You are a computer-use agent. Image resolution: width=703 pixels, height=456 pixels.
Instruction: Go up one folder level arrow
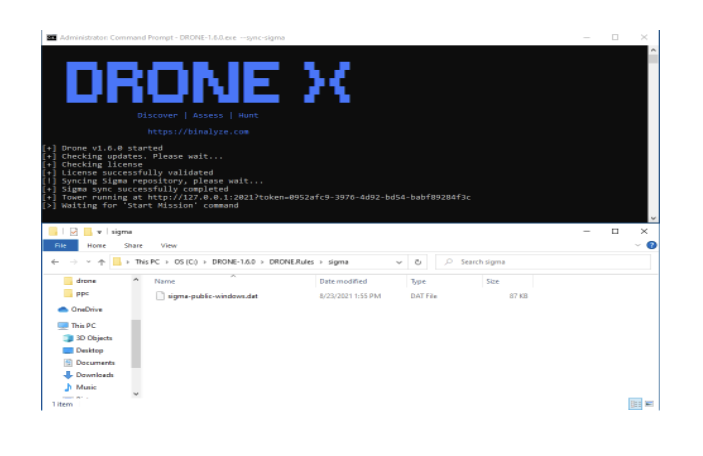coord(100,262)
